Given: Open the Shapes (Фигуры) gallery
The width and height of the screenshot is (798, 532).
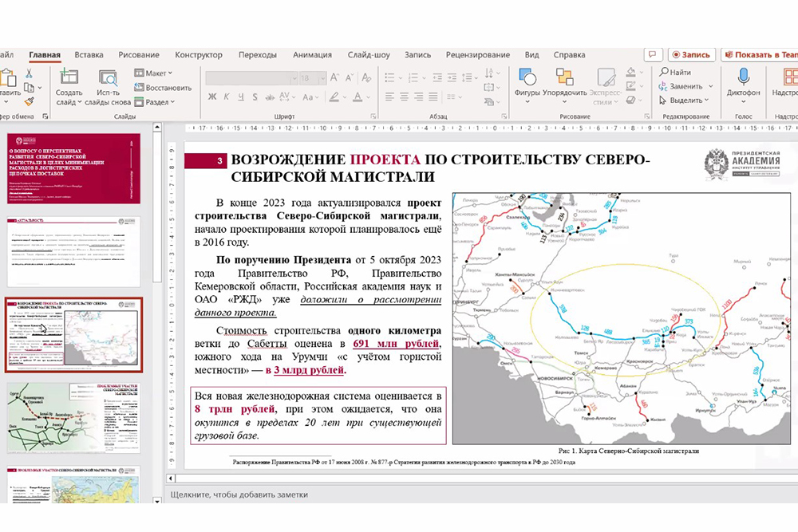Looking at the screenshot, I should coord(527,78).
